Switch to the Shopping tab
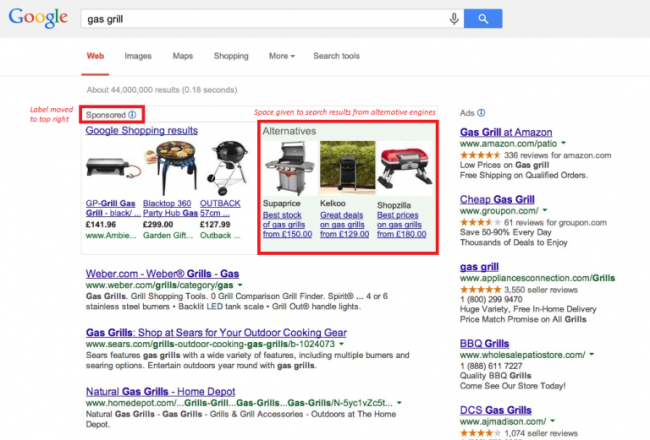Viewport: 650px width, 440px height. tap(231, 56)
